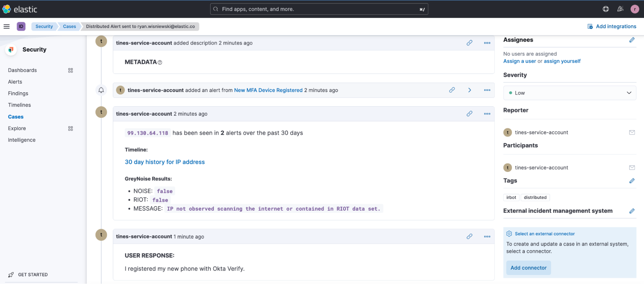Copy link to the USER RESPONSE comment
The height and width of the screenshot is (284, 644).
pyautogui.click(x=469, y=236)
